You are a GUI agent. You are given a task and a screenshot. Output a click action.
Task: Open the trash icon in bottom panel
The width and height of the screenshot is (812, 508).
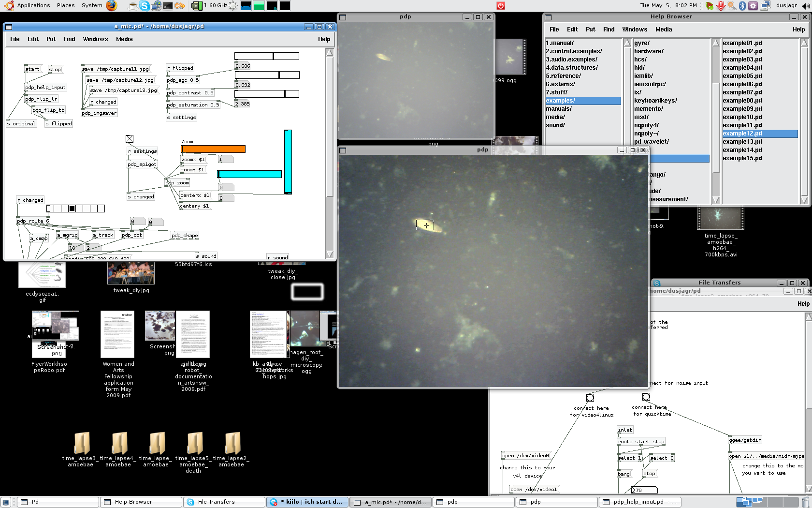(805, 502)
